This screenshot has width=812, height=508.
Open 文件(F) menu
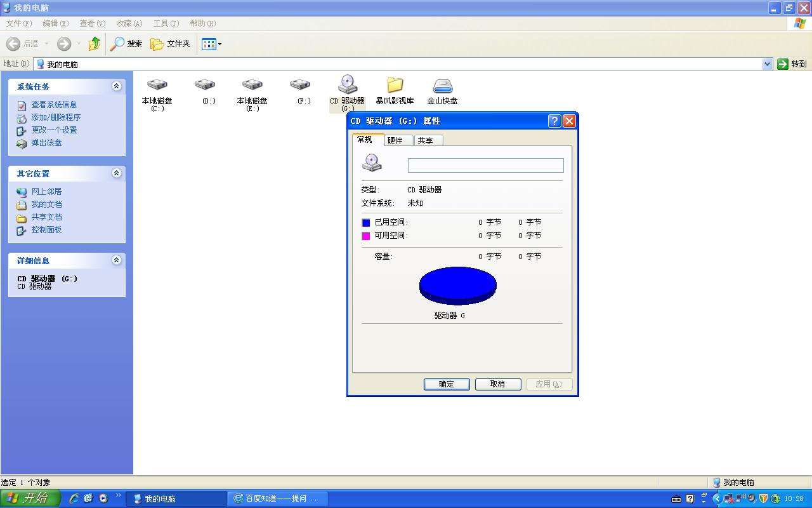pos(18,23)
